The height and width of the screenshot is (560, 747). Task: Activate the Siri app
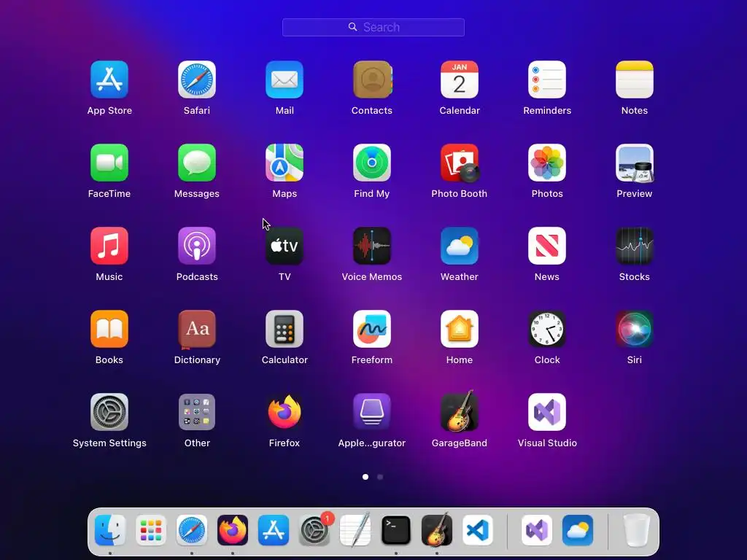click(x=635, y=329)
